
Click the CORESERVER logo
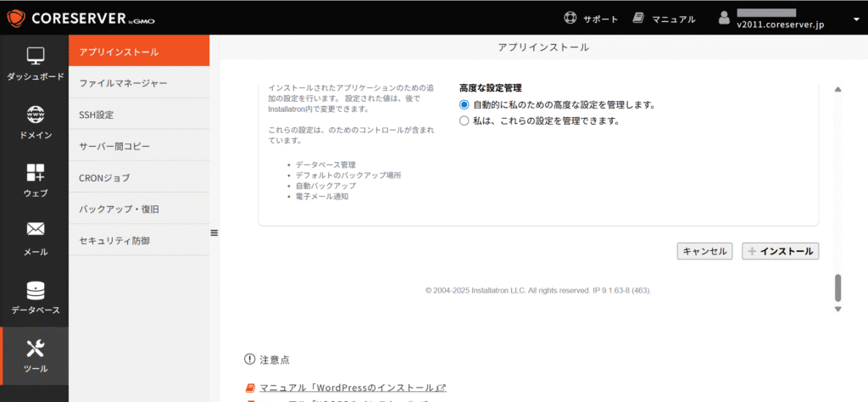click(x=81, y=19)
